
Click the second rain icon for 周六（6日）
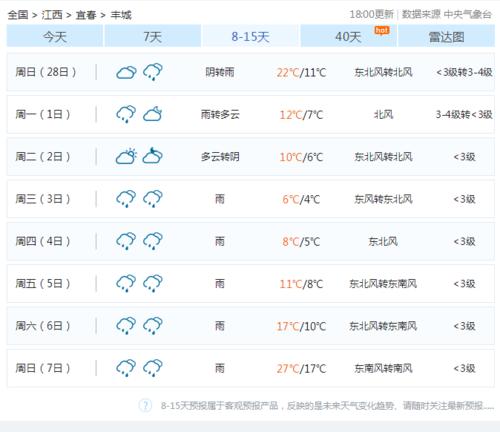[153, 326]
